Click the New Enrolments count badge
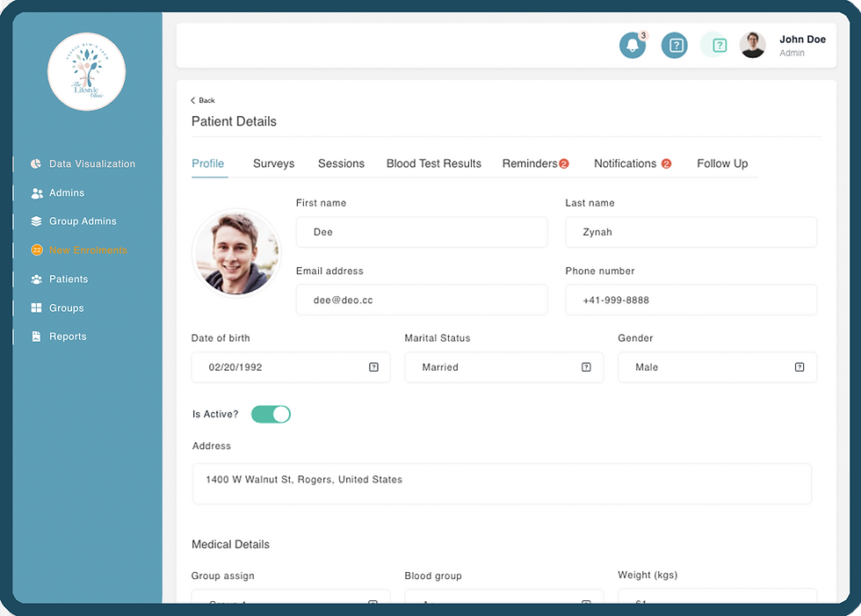The height and width of the screenshot is (616, 861). [x=36, y=250]
